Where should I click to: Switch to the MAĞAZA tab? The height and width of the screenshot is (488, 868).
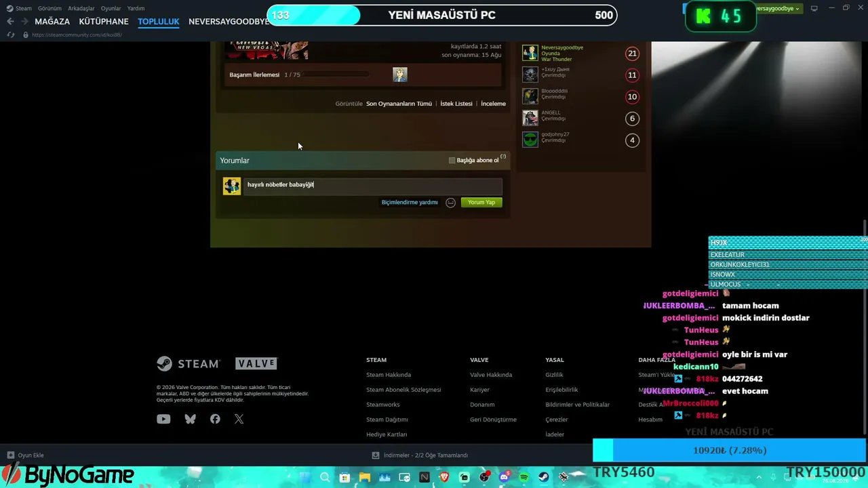[52, 22]
